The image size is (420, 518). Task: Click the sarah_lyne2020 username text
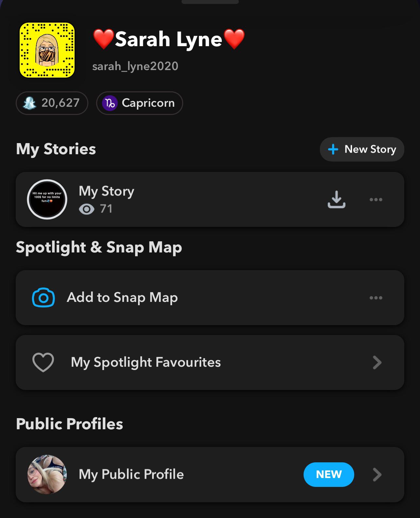click(135, 66)
